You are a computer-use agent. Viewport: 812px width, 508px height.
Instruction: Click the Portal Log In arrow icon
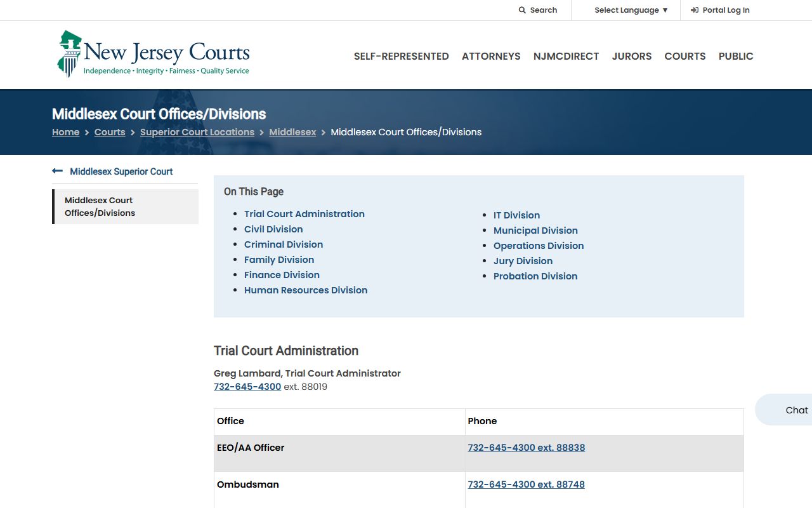[x=695, y=10]
